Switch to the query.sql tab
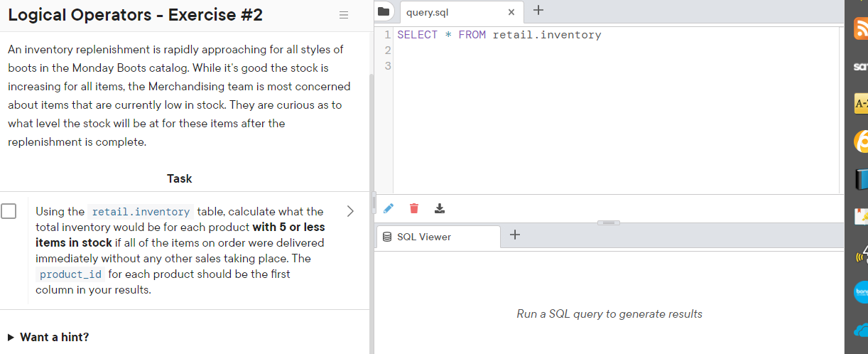This screenshot has height=354, width=868. tap(462, 12)
